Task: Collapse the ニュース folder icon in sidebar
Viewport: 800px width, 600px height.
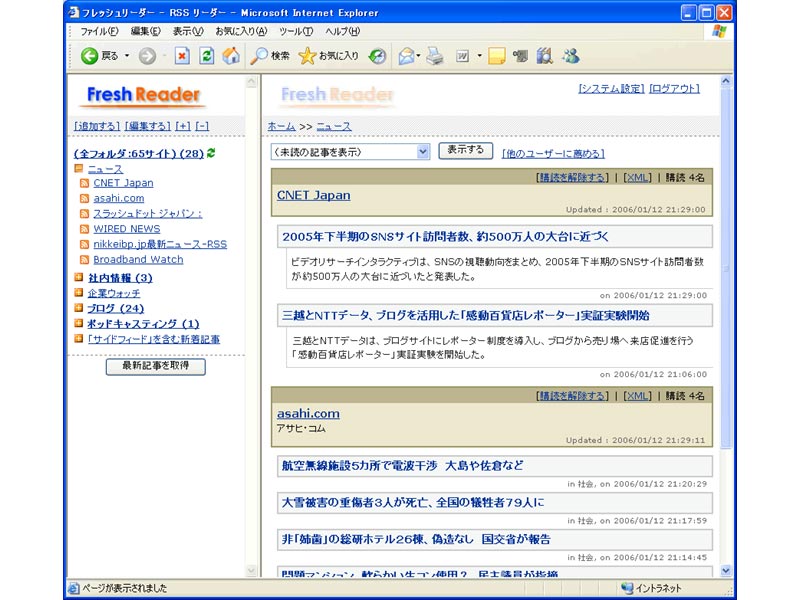Action: click(x=79, y=168)
